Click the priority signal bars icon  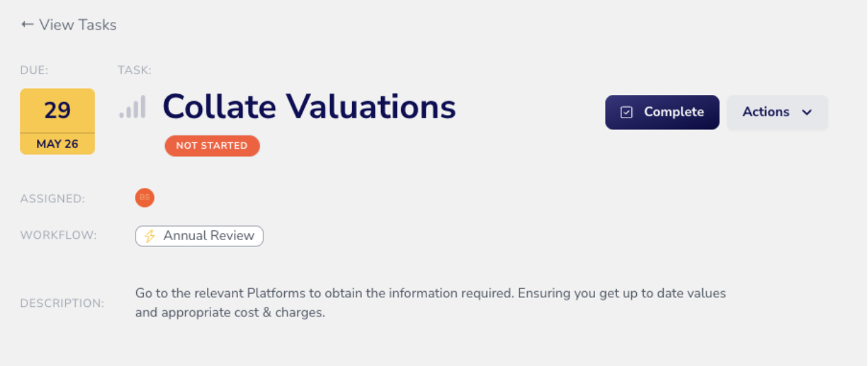click(133, 107)
